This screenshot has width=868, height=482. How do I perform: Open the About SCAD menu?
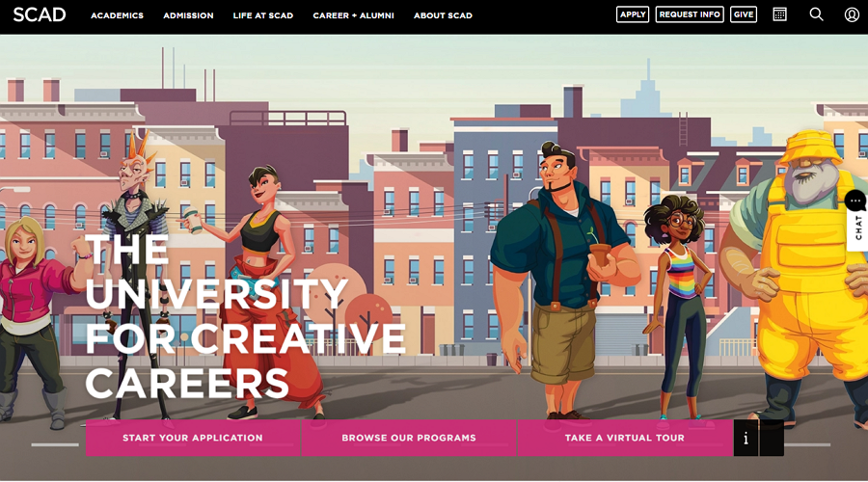[x=443, y=15]
